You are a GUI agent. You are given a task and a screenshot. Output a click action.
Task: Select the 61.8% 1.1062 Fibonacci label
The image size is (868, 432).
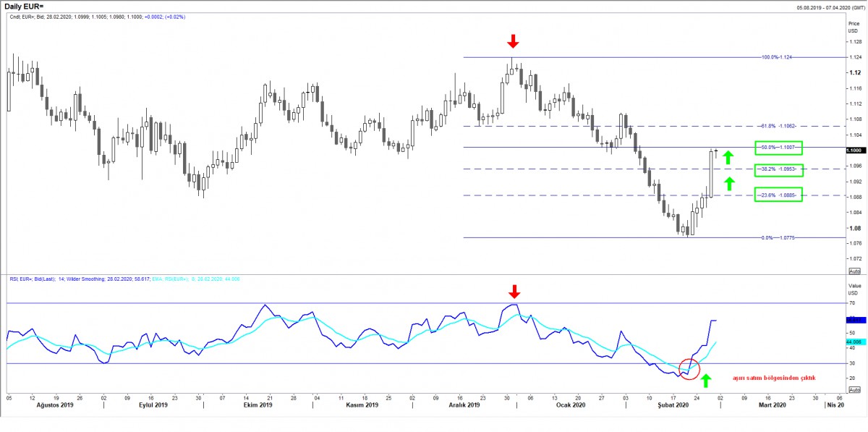(780, 126)
